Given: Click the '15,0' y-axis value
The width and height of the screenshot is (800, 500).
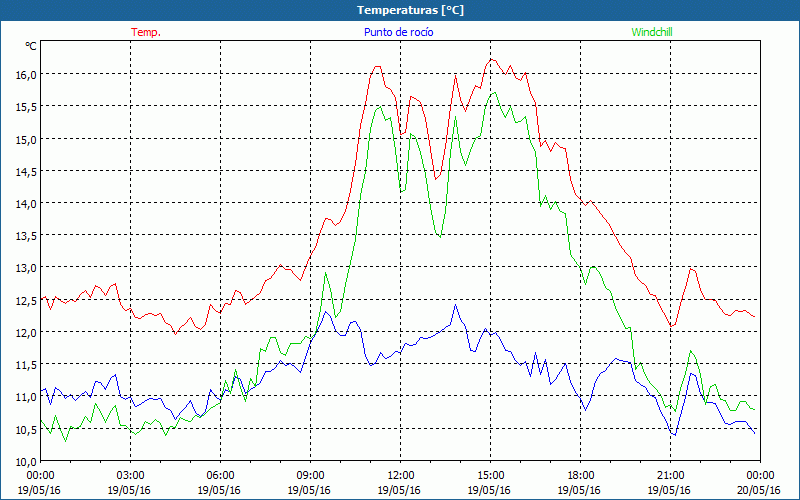Looking at the screenshot, I should [27, 139].
